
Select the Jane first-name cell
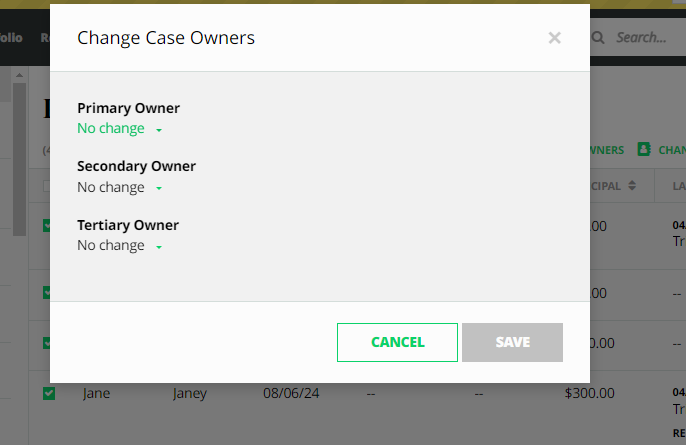click(97, 393)
